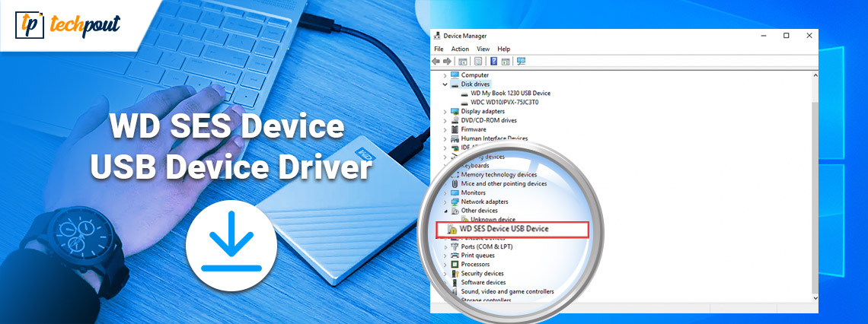Viewport: 868px width, 324px height.
Task: Select the Unknown device entry
Action: coord(493,220)
